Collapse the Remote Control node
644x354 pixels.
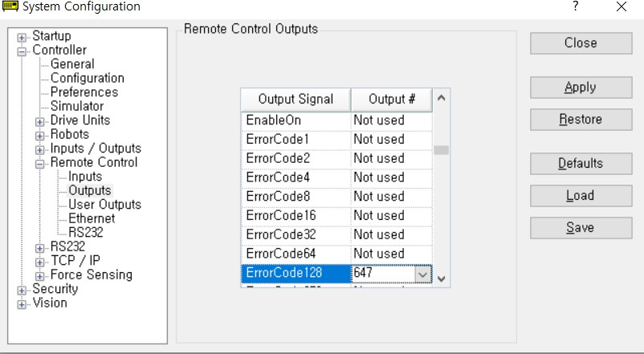[39, 164]
